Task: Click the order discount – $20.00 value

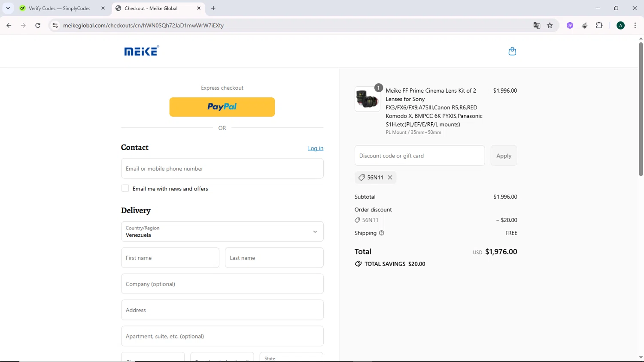Action: tap(507, 220)
